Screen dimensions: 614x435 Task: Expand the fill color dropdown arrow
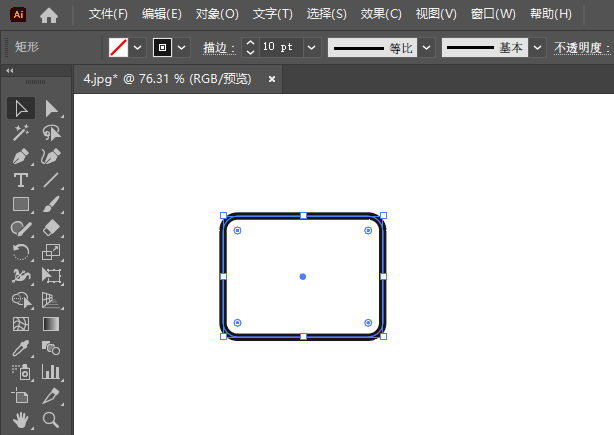point(137,47)
